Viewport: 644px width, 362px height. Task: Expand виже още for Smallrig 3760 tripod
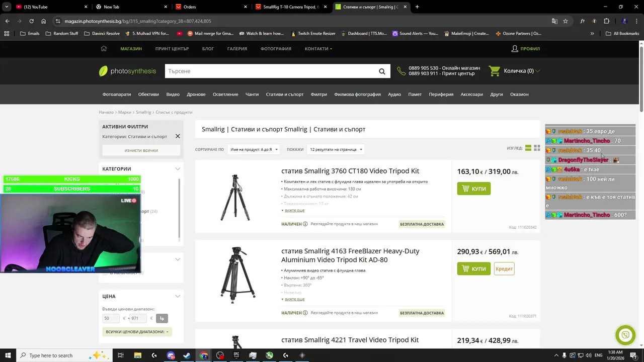tap(294, 210)
